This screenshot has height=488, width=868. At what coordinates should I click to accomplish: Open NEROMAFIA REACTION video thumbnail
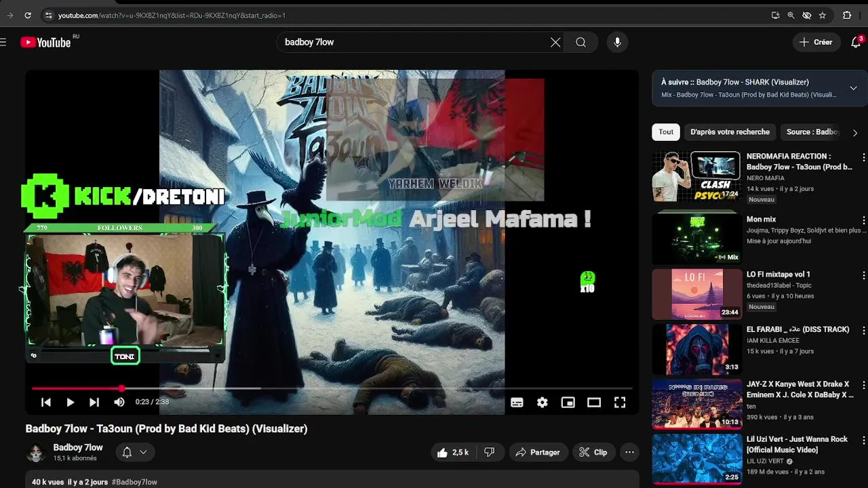point(697,176)
